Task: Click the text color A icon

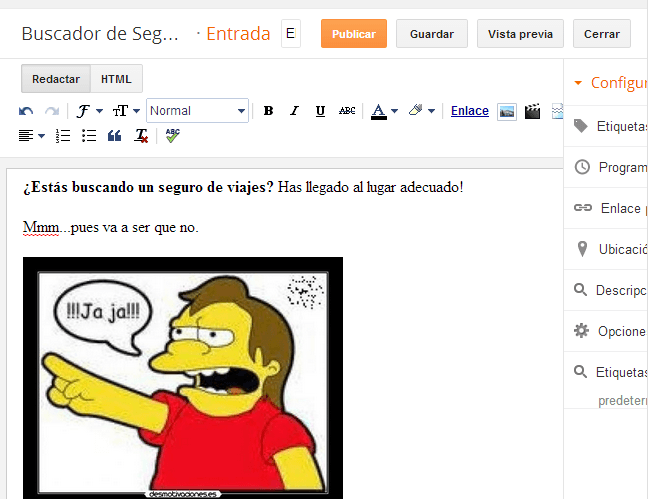Action: [x=379, y=111]
